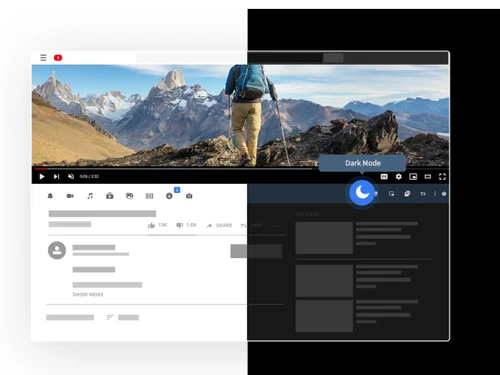Expand description with SHOW MORE
Viewport: 500px width, 375px height.
(88, 295)
